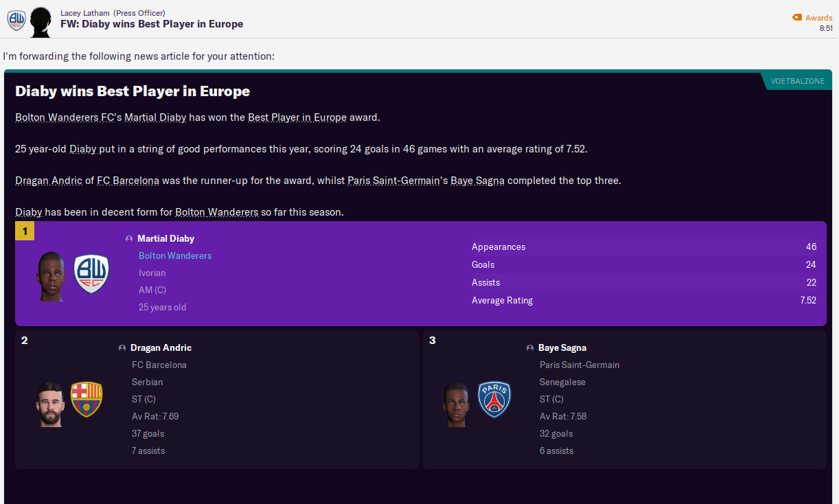This screenshot has width=839, height=504.
Task: Click the Paris Saint-Germain crest
Action: (494, 400)
